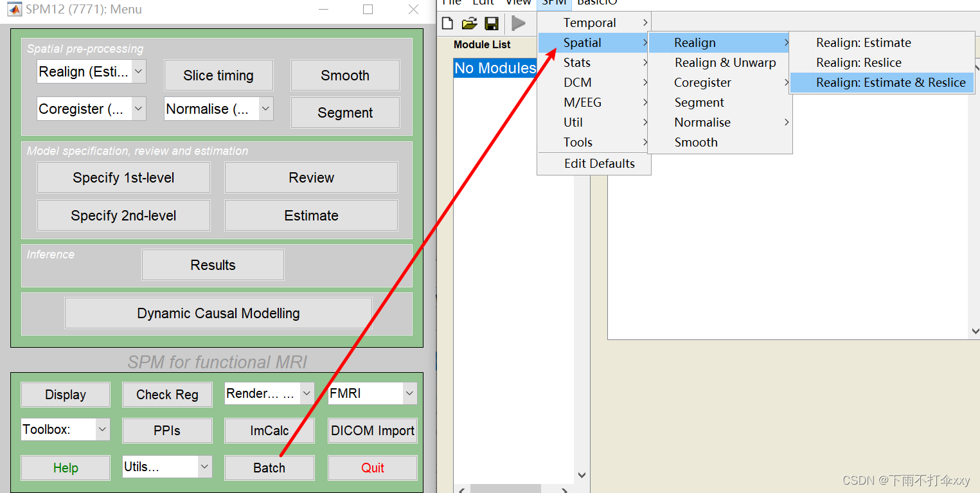Click the ImCalc button

pyautogui.click(x=269, y=431)
